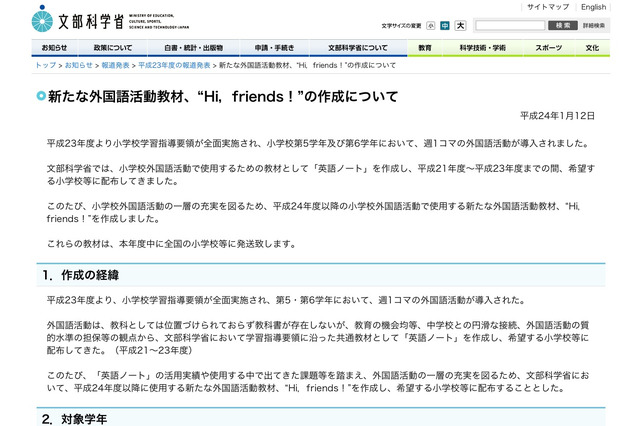Select medium text size 中 button
Image resolution: width=640 pixels, height=426 pixels.
pyautogui.click(x=445, y=26)
